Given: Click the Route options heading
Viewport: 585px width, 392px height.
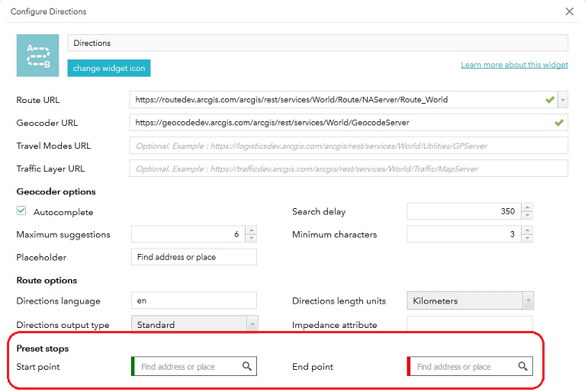Looking at the screenshot, I should (47, 281).
